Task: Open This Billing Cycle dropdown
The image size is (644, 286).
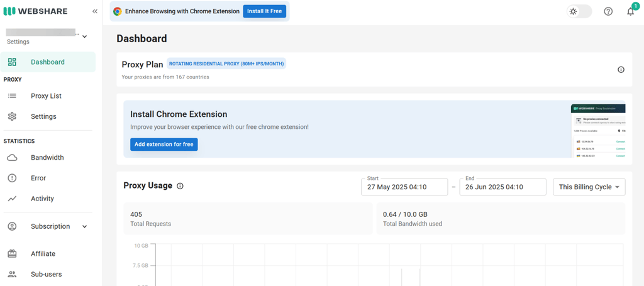Action: [589, 187]
